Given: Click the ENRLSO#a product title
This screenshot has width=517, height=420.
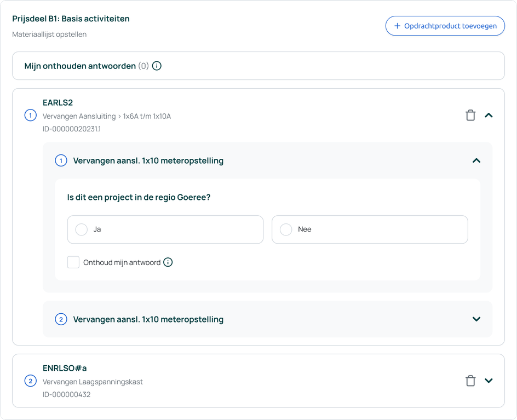Looking at the screenshot, I should (x=65, y=368).
